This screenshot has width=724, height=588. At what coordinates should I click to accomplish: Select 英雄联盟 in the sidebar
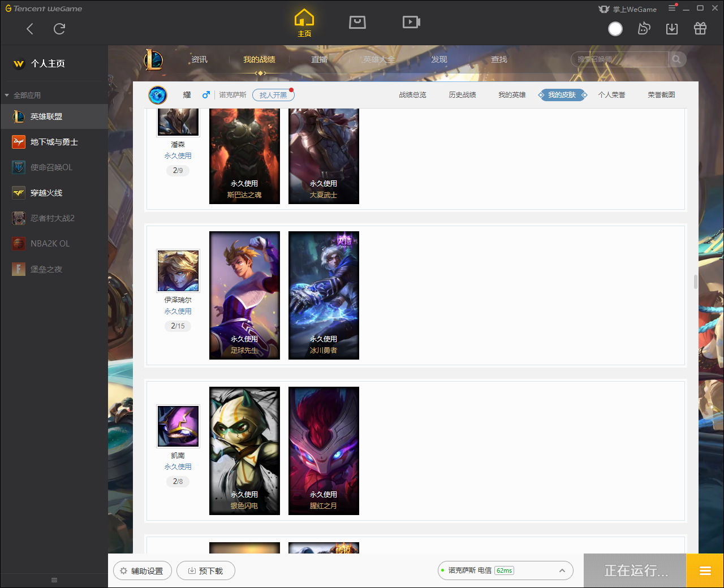54,116
